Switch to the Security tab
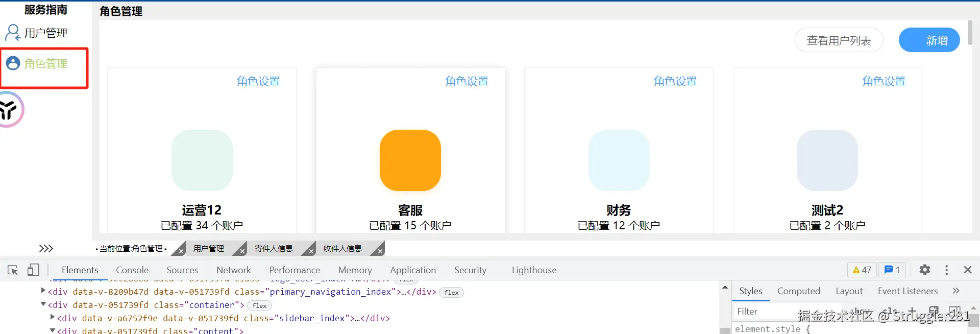980x334 pixels. (x=470, y=270)
